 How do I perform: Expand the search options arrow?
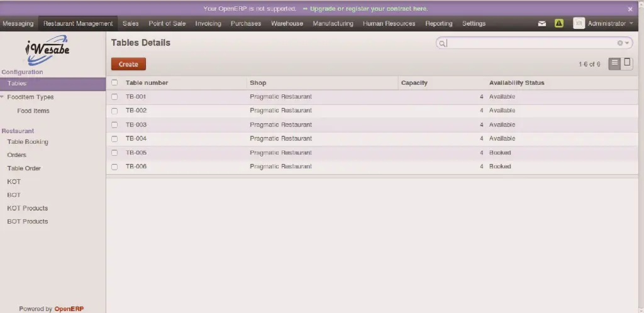tap(627, 43)
